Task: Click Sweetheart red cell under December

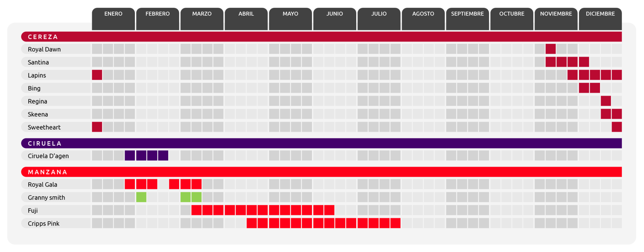Action: pyautogui.click(x=617, y=127)
